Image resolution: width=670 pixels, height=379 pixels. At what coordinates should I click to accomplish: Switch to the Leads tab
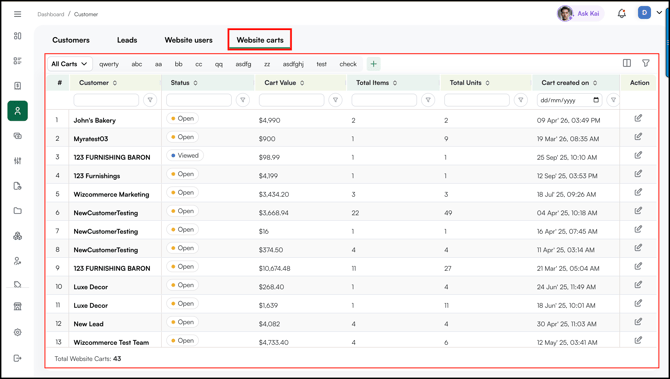point(127,40)
